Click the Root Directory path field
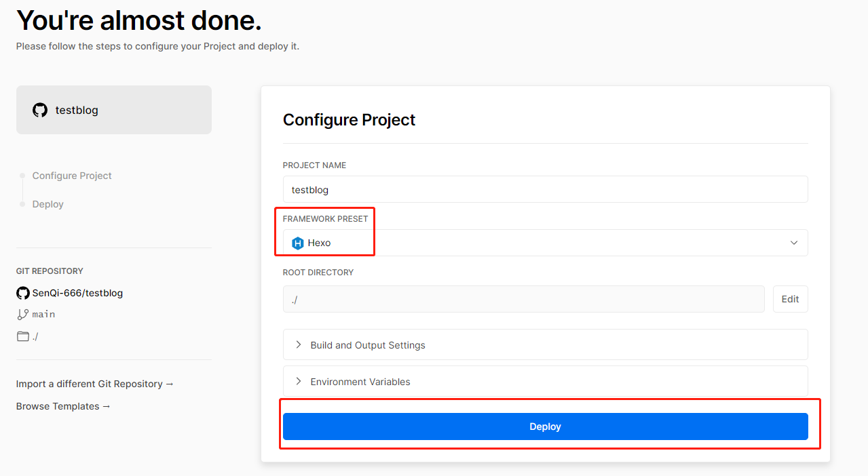This screenshot has height=476, width=868. tap(523, 299)
